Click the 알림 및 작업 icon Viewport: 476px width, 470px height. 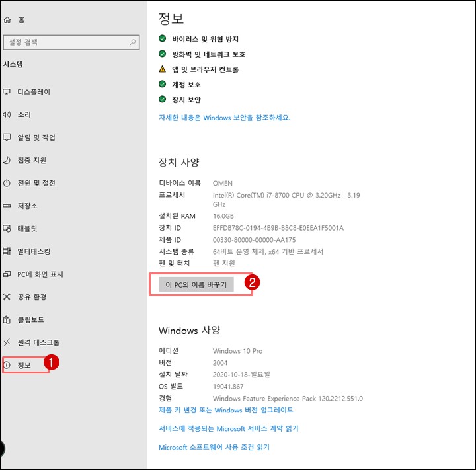(x=7, y=137)
